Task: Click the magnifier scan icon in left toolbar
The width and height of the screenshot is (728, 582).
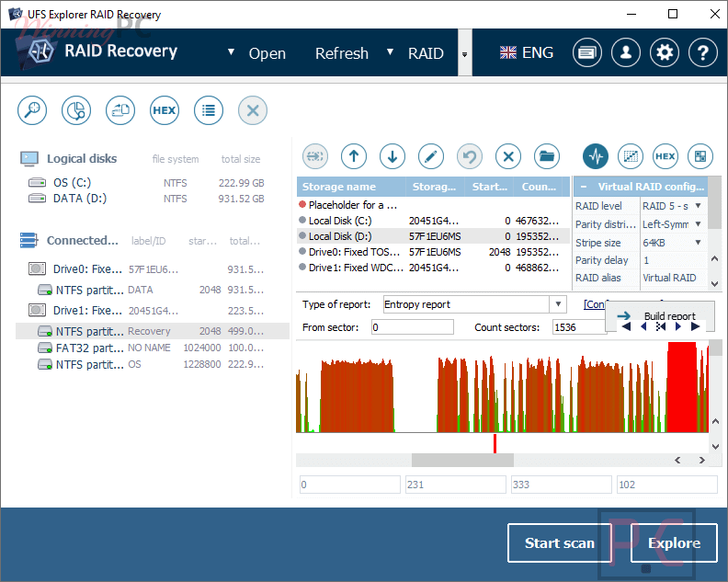Action: (32, 110)
